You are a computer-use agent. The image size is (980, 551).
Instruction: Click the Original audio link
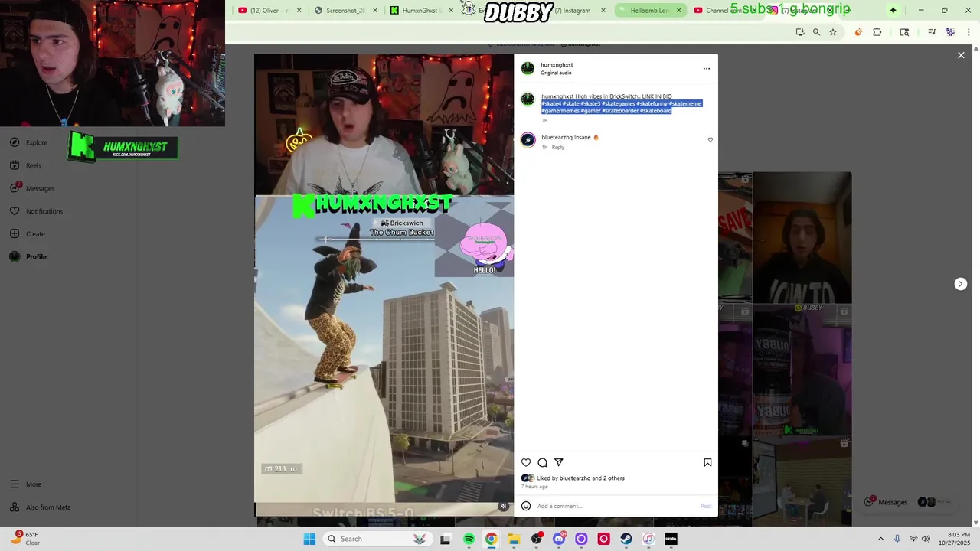[x=556, y=73]
